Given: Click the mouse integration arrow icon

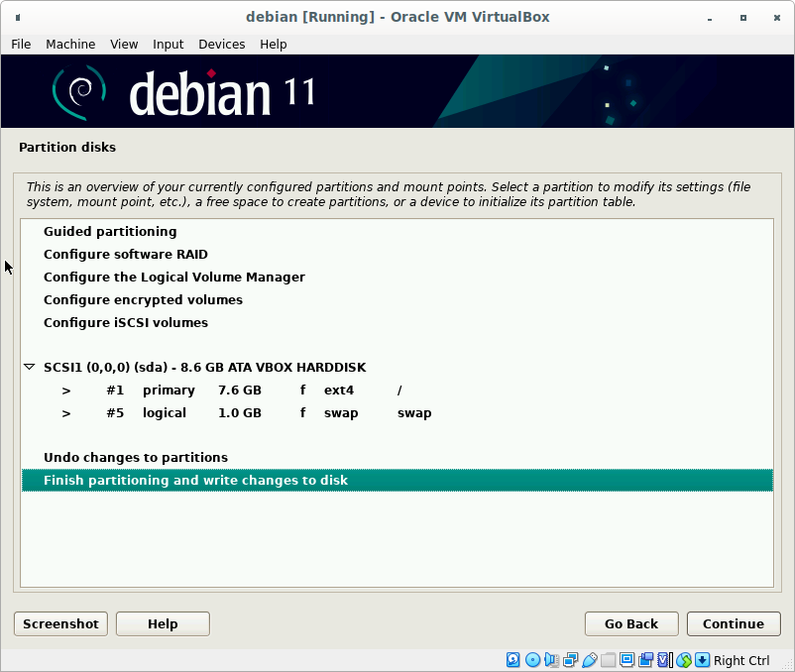Looking at the screenshot, I should [702, 660].
